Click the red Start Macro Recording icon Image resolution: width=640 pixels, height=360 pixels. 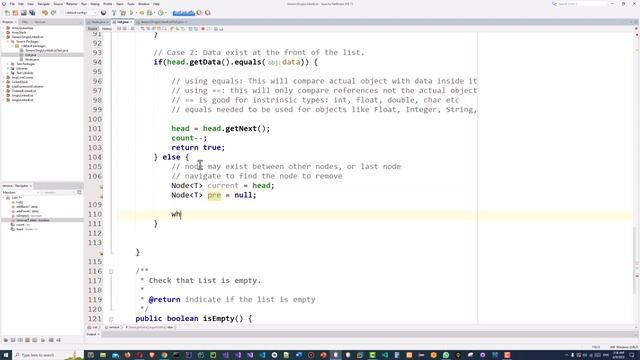coord(203,29)
